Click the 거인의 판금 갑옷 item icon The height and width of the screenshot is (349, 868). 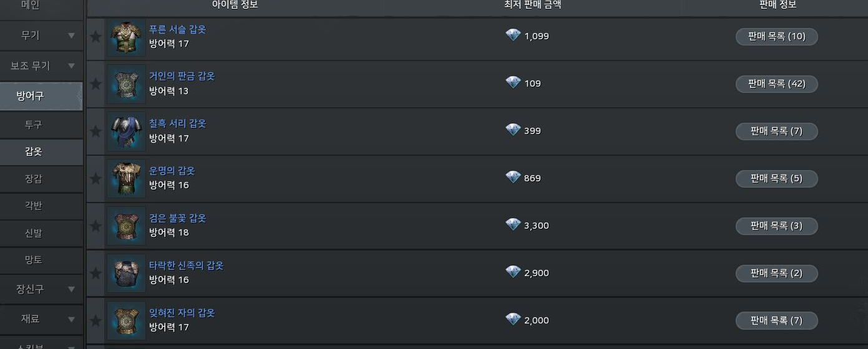click(126, 84)
